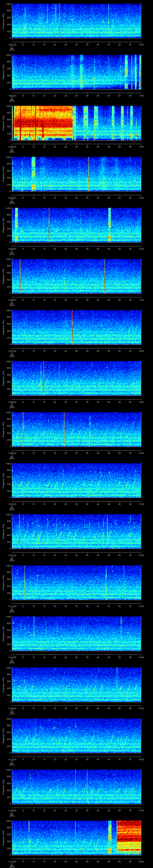Select the spectrogram panel starting at 6:11:00
Screen dimensions: 153x868
coord(76,531)
